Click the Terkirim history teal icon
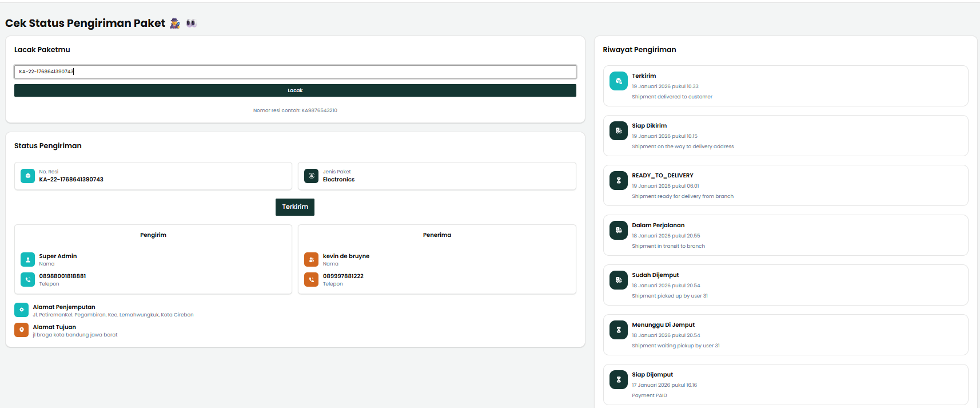 (619, 81)
